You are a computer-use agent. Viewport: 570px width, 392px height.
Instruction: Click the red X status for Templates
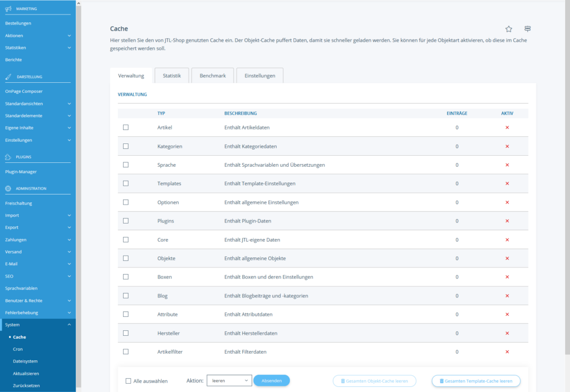[507, 183]
